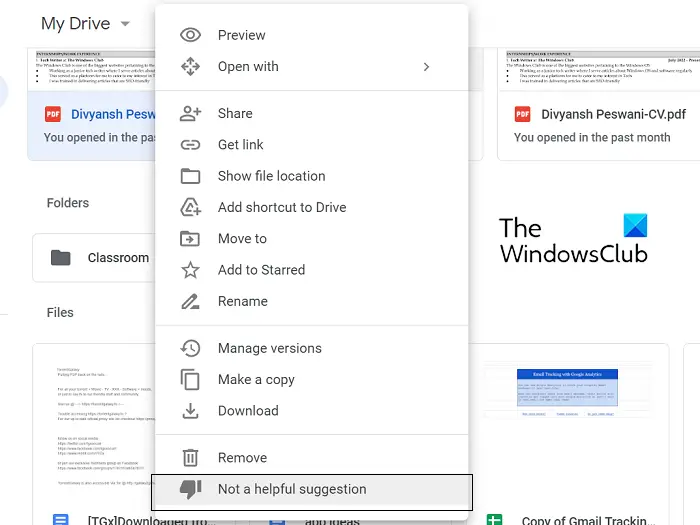The height and width of the screenshot is (525, 700).
Task: Click the four-arrow Open with icon
Action: [x=190, y=66]
